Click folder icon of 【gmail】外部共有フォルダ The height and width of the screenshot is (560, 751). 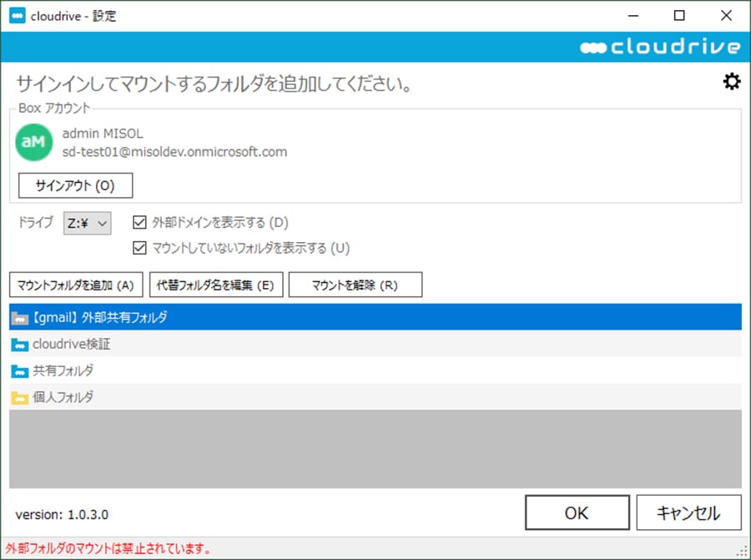20,317
